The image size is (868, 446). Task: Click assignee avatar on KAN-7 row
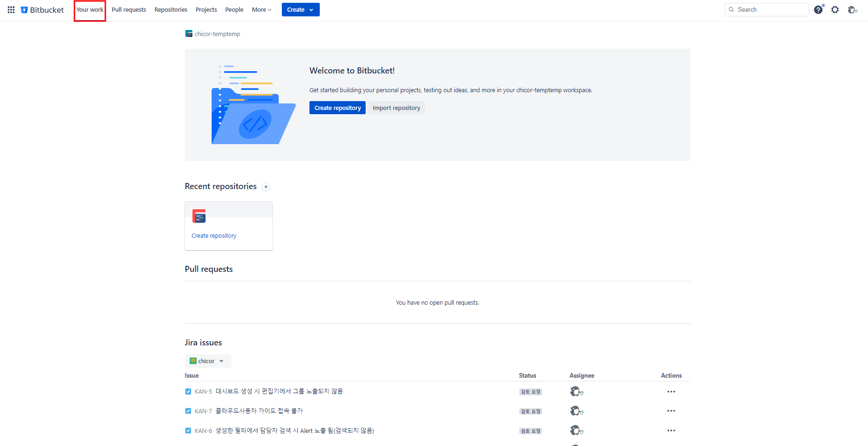tap(576, 411)
